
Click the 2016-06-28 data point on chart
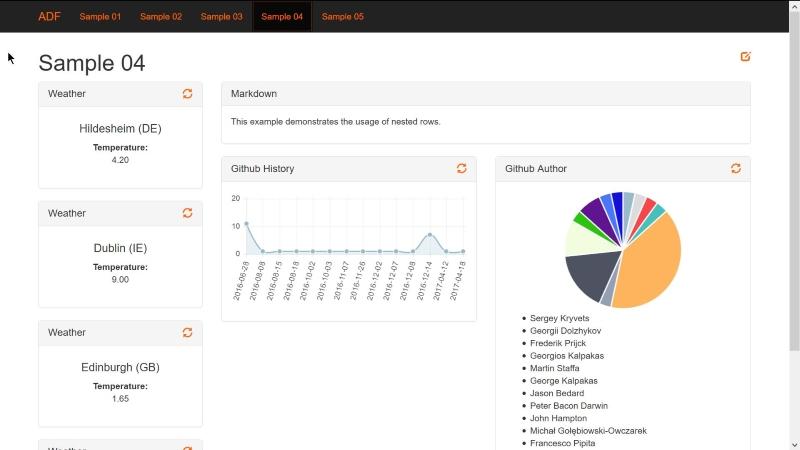pyautogui.click(x=246, y=223)
